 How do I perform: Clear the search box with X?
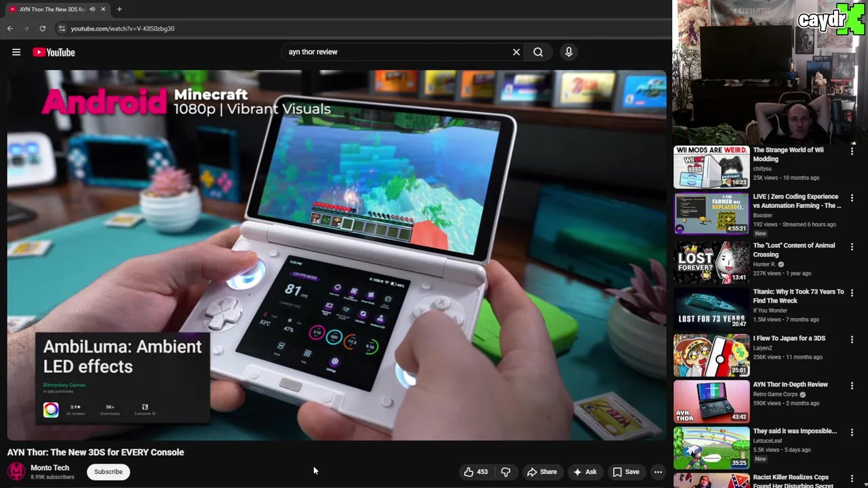point(516,52)
